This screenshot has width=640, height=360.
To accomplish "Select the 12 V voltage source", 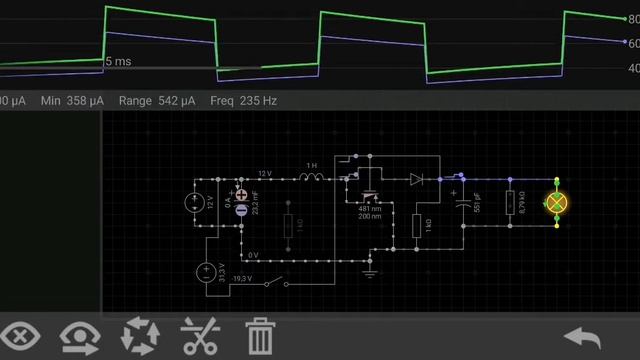I will tap(195, 202).
